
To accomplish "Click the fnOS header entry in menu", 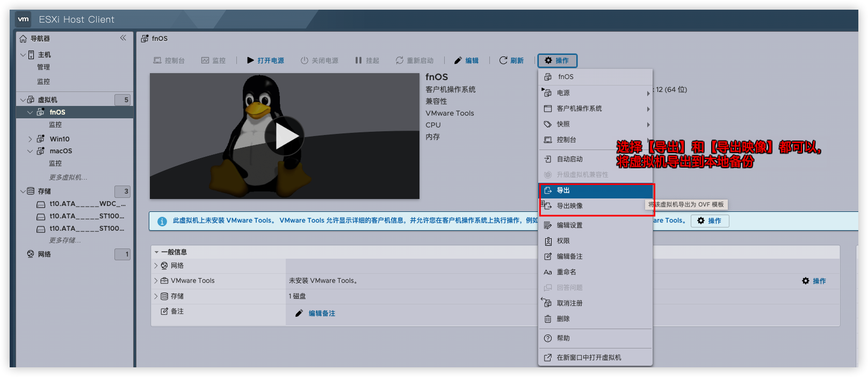I will click(596, 77).
